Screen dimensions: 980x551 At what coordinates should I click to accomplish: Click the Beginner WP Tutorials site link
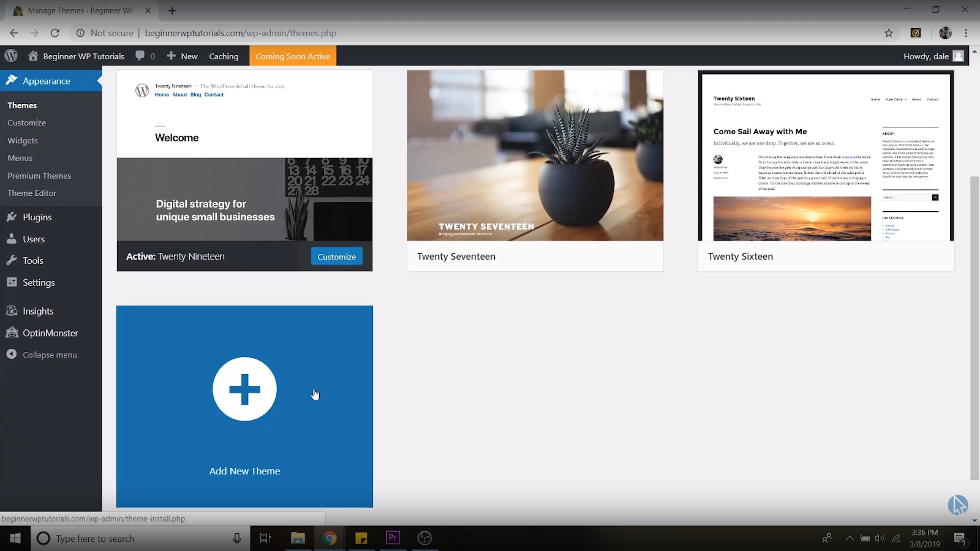84,56
